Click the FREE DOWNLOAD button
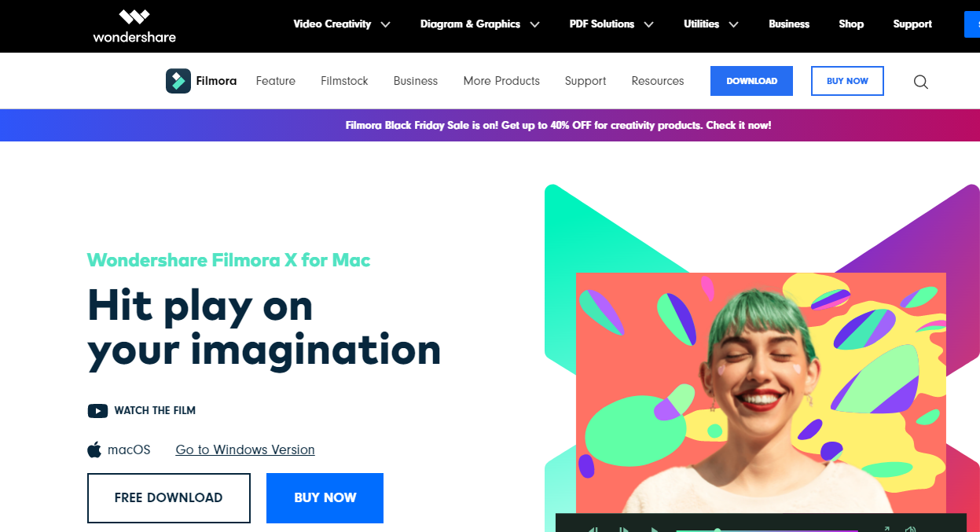Image resolution: width=980 pixels, height=532 pixels. click(x=169, y=498)
